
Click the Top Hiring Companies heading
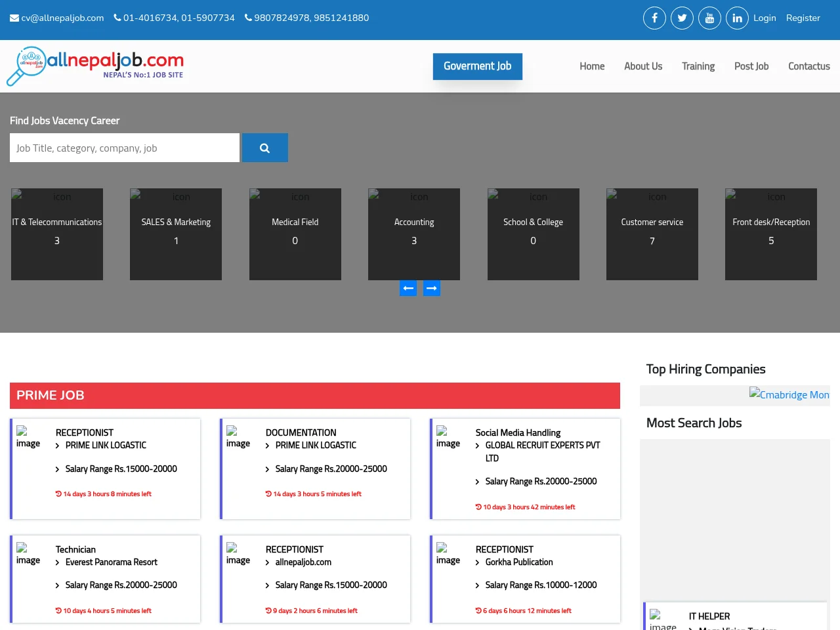pyautogui.click(x=706, y=369)
